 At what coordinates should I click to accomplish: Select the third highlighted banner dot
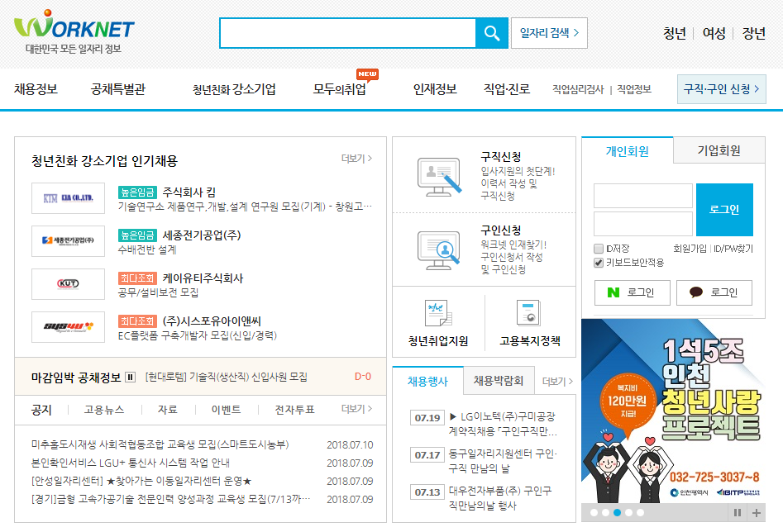coord(617,512)
